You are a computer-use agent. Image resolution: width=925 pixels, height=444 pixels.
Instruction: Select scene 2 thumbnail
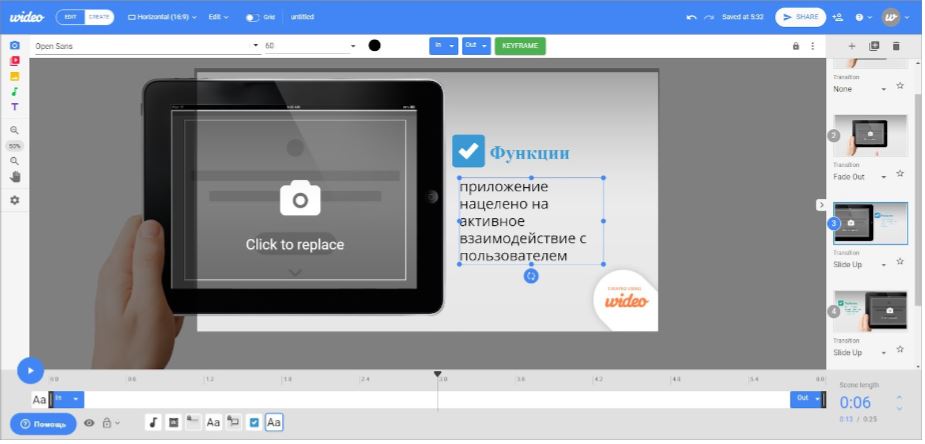point(870,136)
